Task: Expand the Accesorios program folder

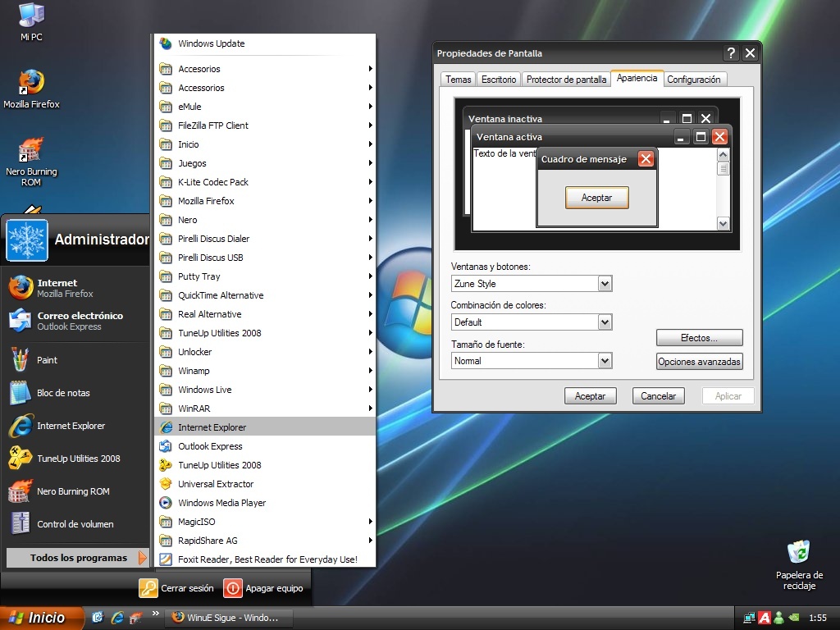Action: point(265,69)
